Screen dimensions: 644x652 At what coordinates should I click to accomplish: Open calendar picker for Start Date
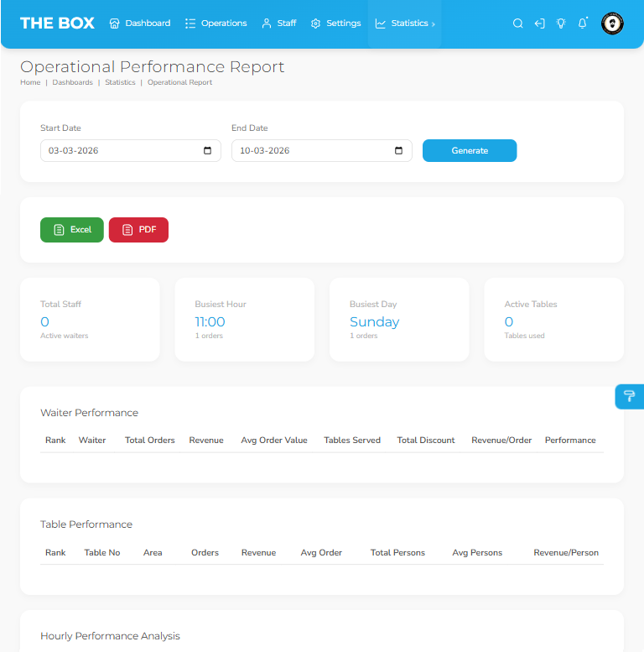[208, 151]
